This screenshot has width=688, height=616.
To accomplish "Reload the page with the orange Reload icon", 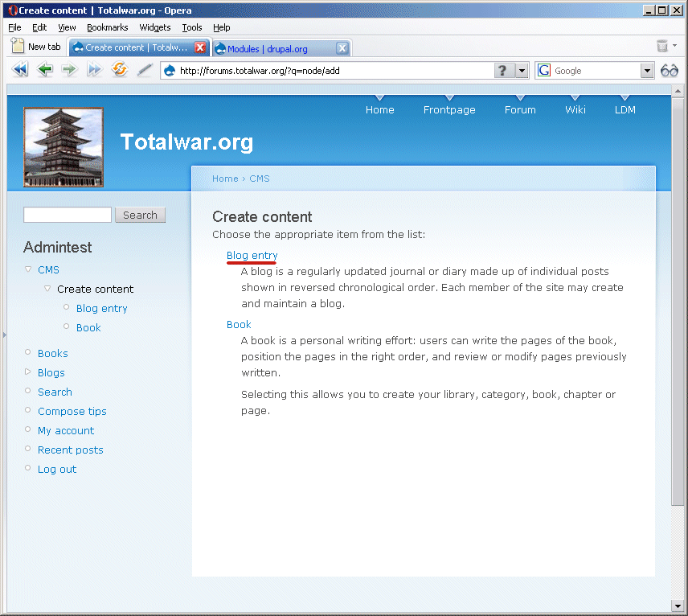I will tap(119, 69).
